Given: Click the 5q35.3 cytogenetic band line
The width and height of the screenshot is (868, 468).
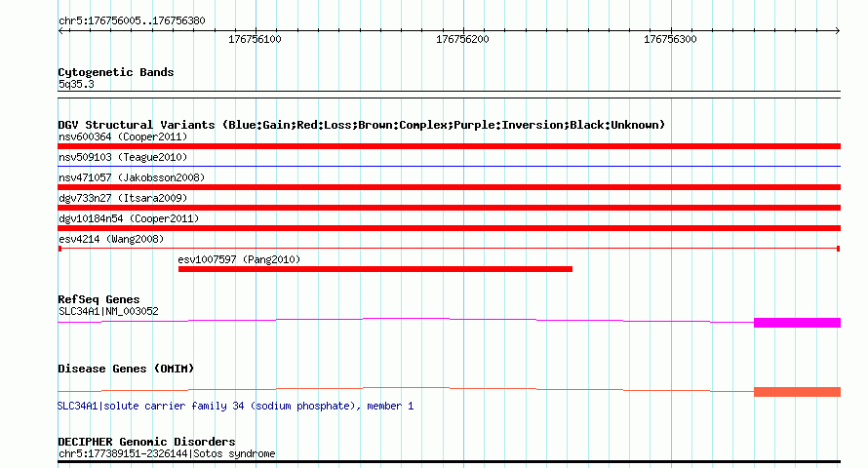Looking at the screenshot, I should [449, 95].
